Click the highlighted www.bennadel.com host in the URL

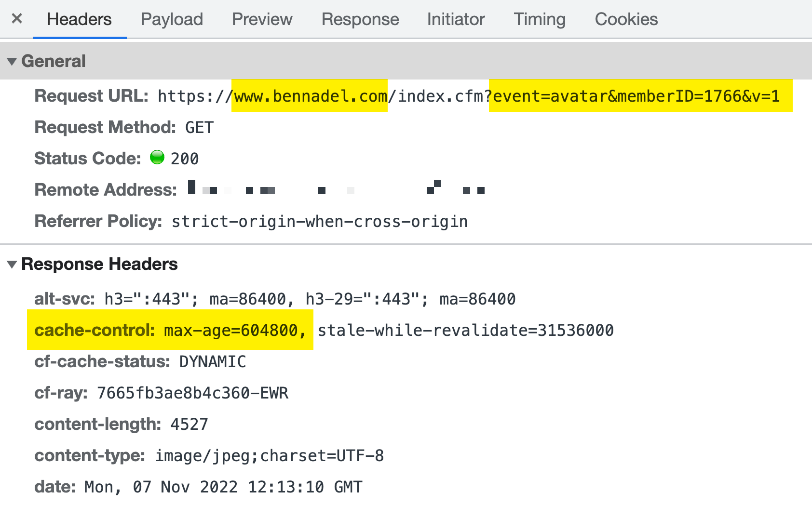(310, 96)
